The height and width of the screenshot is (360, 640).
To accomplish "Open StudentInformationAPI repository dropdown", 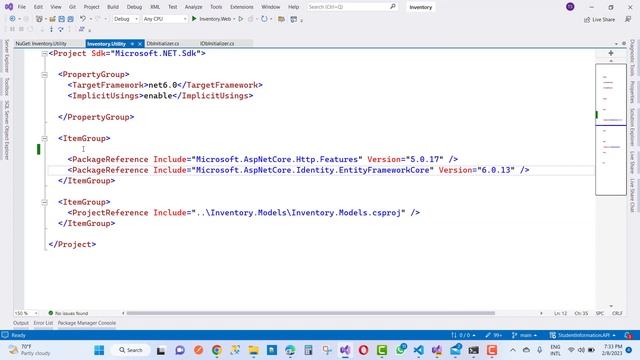I will coord(582,335).
